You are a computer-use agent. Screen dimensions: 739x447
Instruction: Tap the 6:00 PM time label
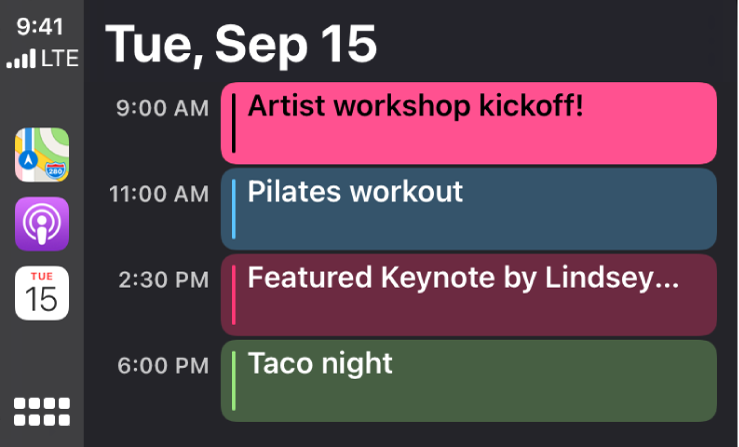coord(162,362)
